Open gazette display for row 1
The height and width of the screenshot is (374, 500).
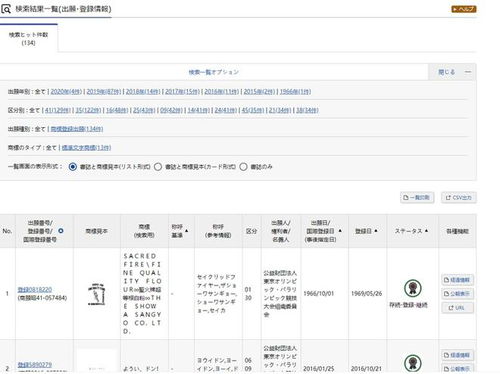click(x=457, y=294)
